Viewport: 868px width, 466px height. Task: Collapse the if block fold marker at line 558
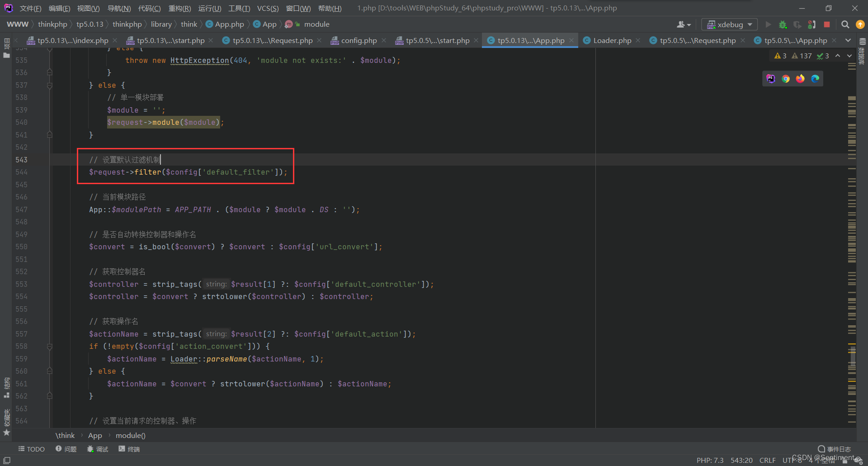pos(50,346)
